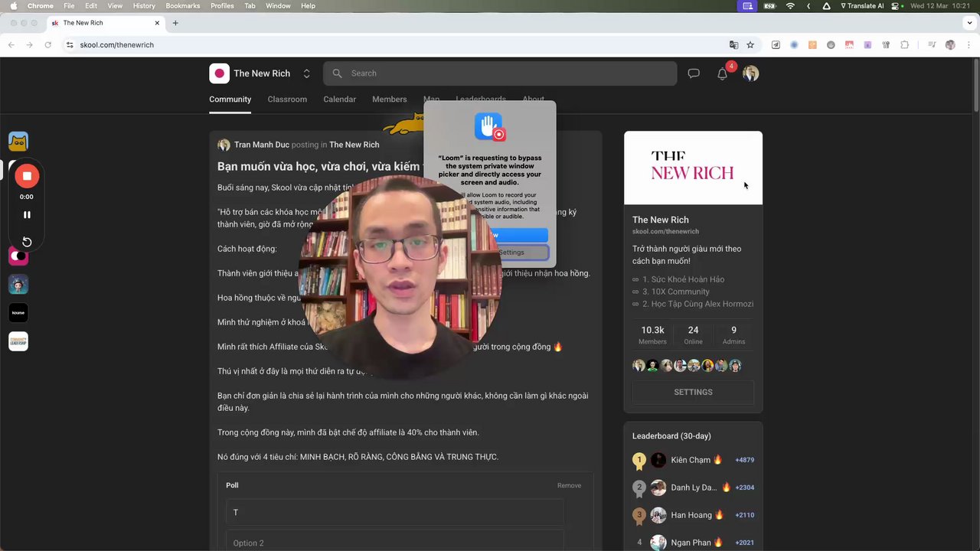Open Chrome profile avatar in toolbar
This screenshot has height=551, width=980.
pyautogui.click(x=950, y=45)
